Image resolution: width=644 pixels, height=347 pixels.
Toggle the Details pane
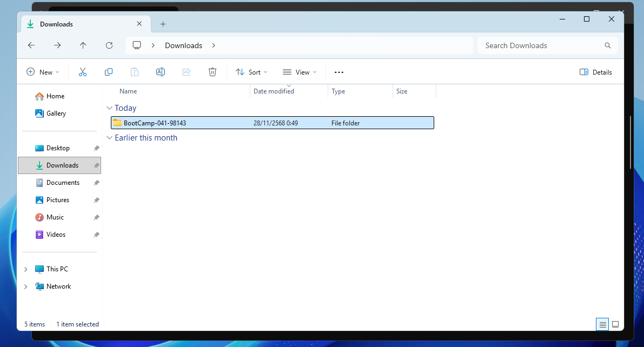click(596, 72)
